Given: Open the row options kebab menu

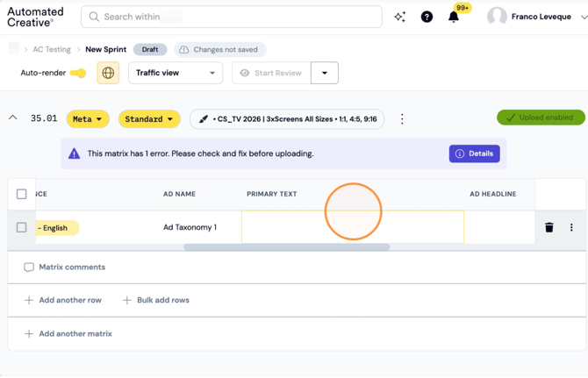Looking at the screenshot, I should point(571,227).
